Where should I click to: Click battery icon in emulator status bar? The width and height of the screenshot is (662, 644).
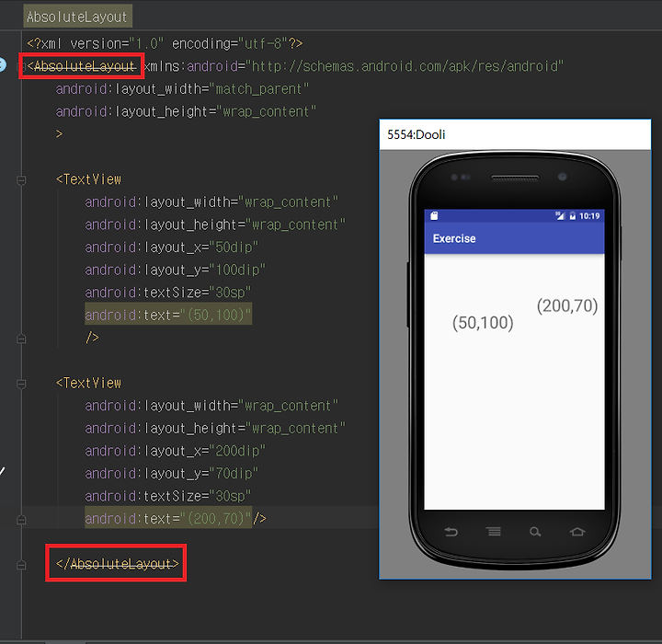tap(573, 216)
